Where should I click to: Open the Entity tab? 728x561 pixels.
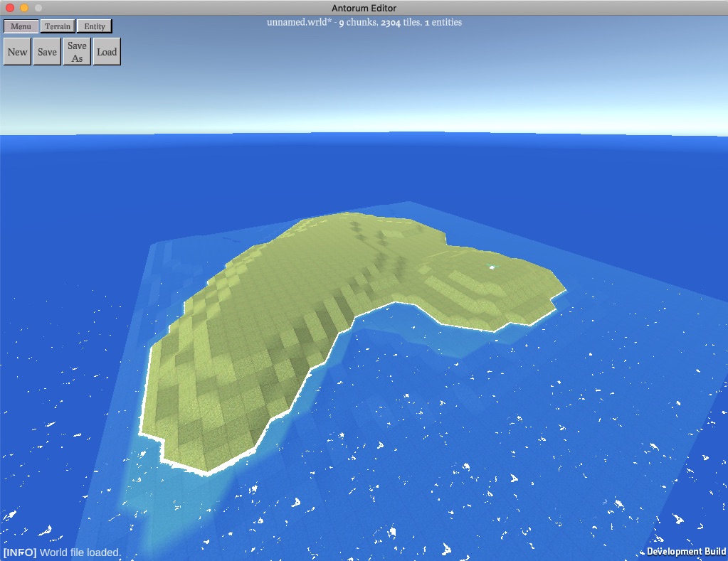click(95, 26)
